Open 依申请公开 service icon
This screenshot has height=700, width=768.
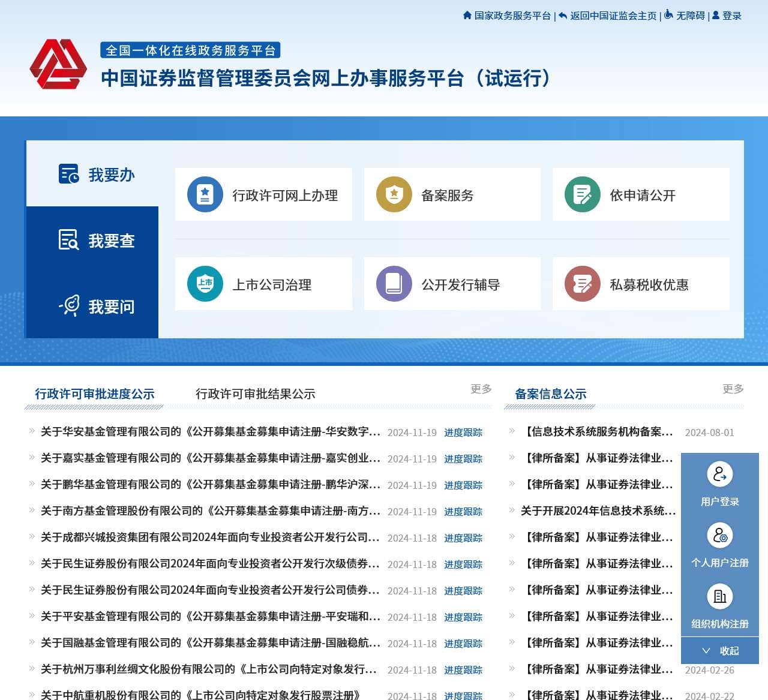click(x=581, y=194)
